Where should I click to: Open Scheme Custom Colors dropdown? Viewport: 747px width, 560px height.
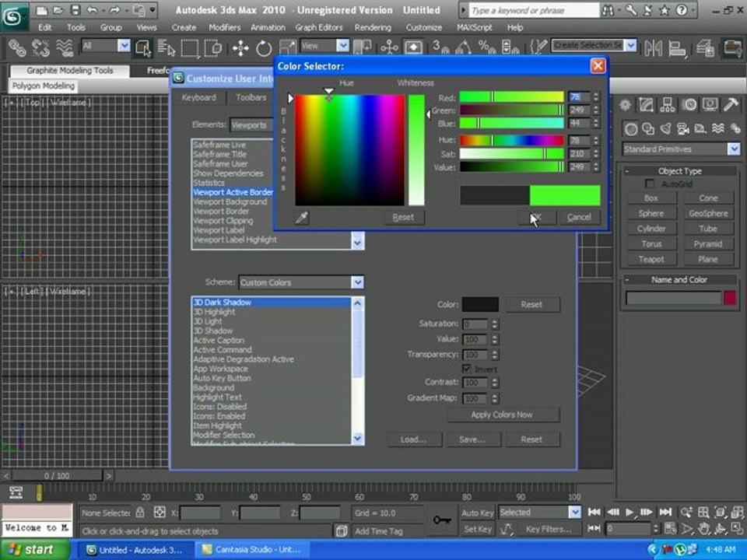pyautogui.click(x=357, y=282)
